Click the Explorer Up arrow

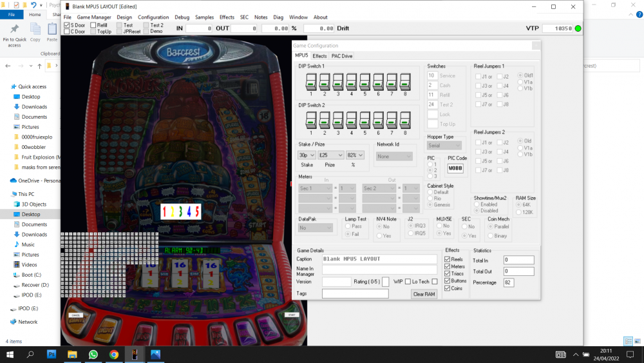pyautogui.click(x=39, y=66)
